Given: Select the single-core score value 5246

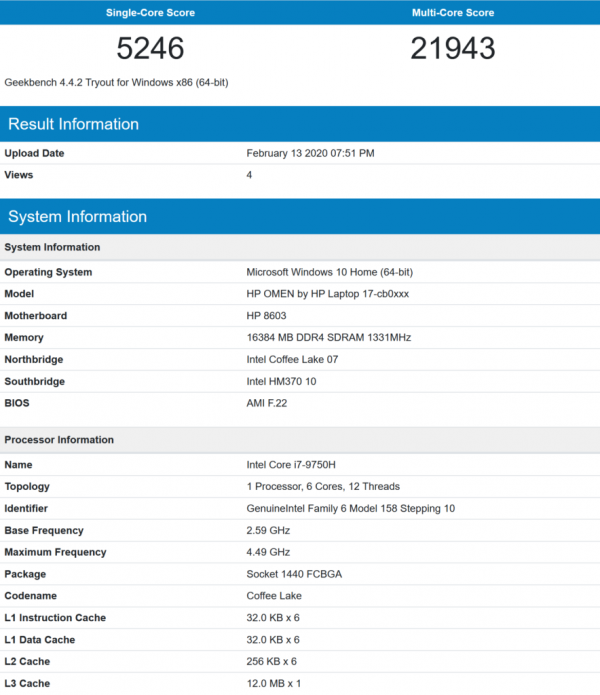Looking at the screenshot, I should [150, 48].
